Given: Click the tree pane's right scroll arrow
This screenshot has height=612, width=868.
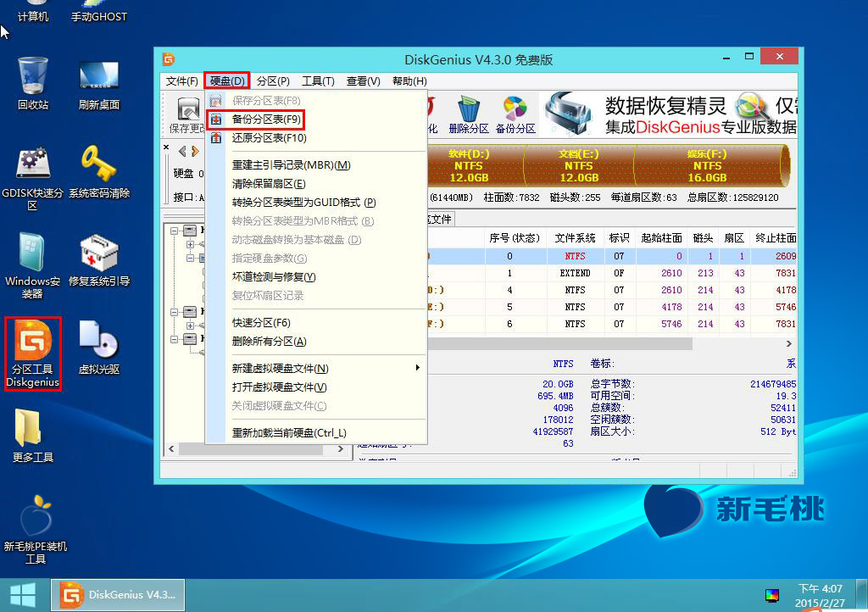Looking at the screenshot, I should tap(341, 449).
